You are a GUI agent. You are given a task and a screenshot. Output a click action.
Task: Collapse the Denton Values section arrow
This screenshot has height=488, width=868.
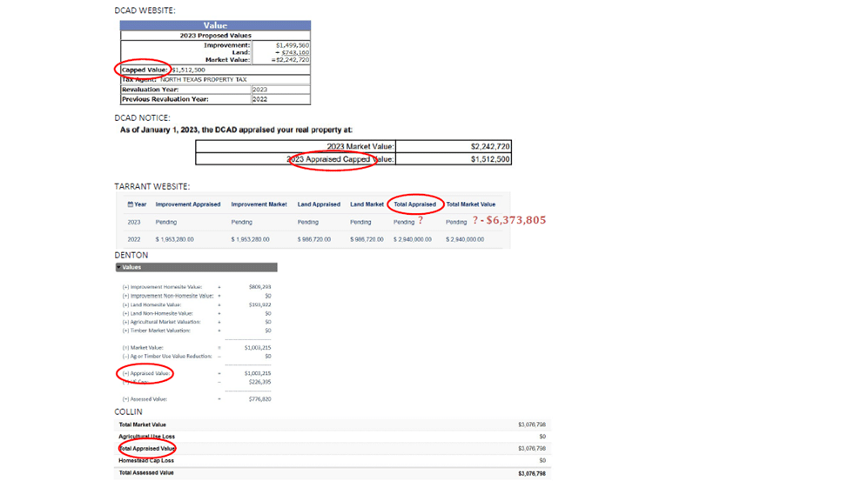point(119,268)
